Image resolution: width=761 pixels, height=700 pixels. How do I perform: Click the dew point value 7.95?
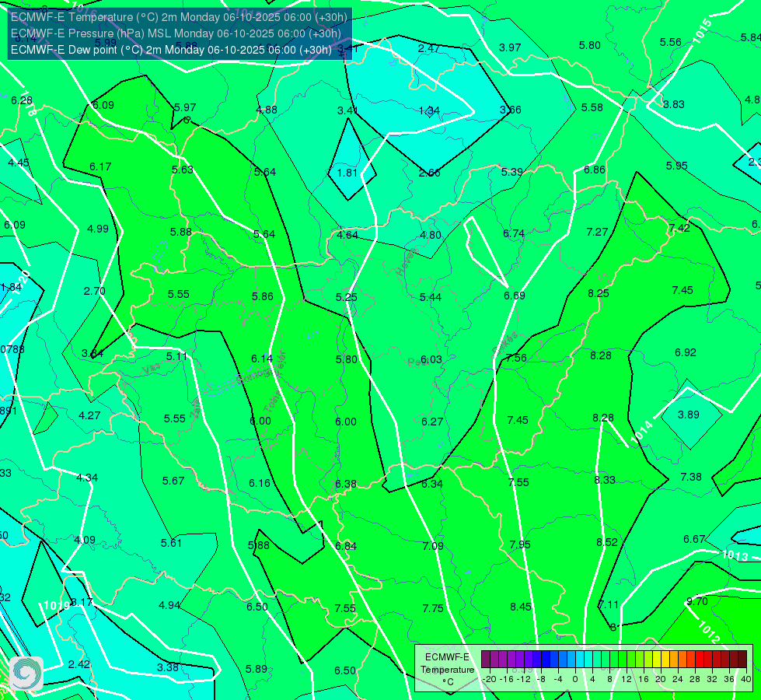coord(520,544)
